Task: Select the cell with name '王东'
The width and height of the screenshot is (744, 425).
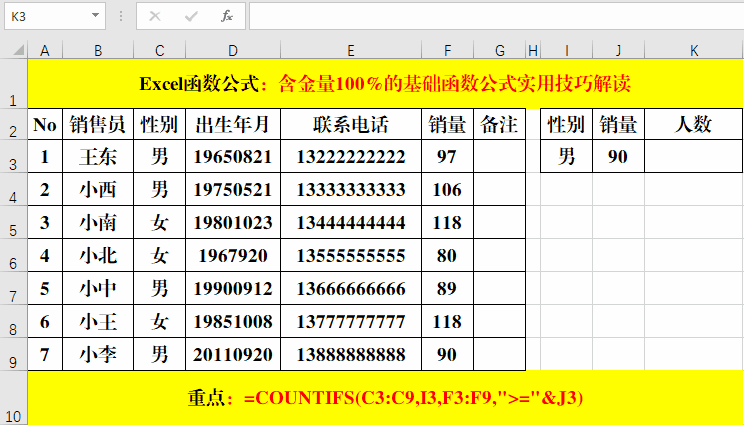Action: coord(98,156)
